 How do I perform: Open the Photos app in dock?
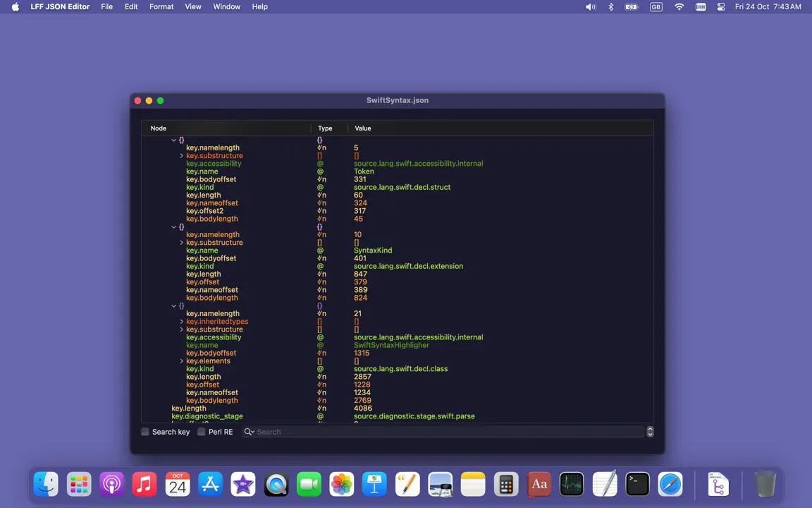(x=342, y=484)
